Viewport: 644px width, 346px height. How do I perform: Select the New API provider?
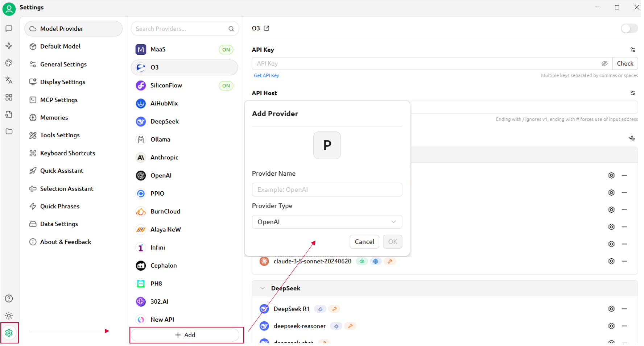coord(185,320)
